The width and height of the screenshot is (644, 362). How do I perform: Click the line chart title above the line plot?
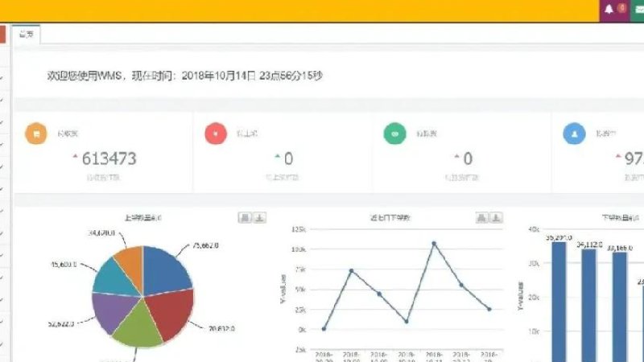pos(390,217)
